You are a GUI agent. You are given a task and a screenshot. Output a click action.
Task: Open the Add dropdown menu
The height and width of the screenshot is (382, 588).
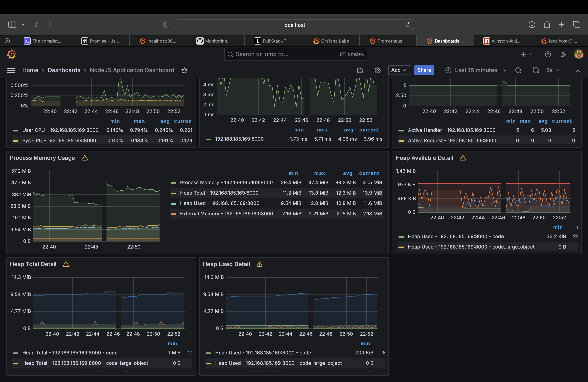point(399,70)
